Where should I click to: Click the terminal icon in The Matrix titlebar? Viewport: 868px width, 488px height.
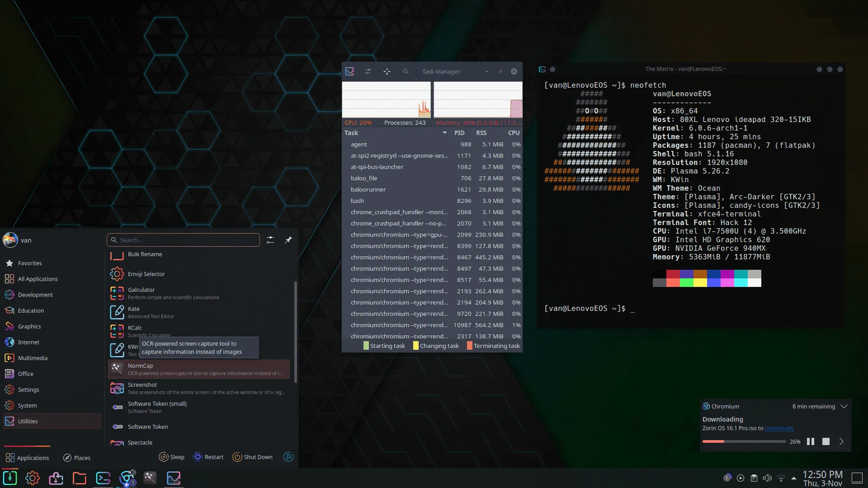(x=542, y=69)
